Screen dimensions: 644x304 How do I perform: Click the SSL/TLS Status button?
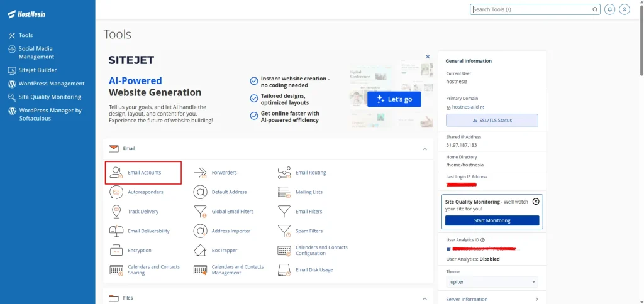pyautogui.click(x=492, y=120)
